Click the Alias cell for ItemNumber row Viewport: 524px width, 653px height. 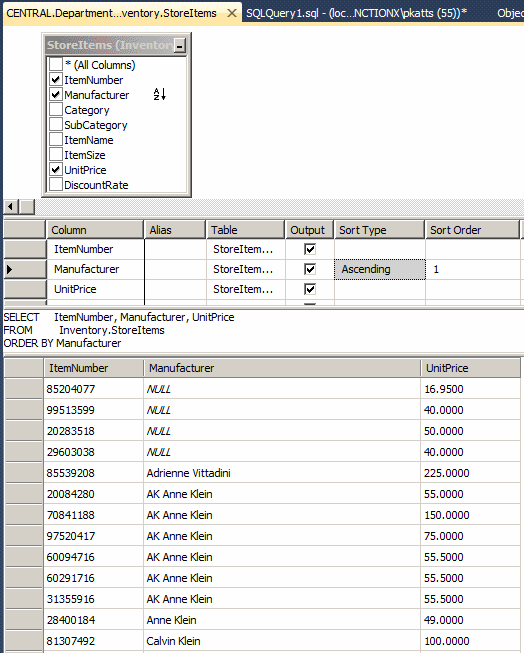tap(175, 249)
